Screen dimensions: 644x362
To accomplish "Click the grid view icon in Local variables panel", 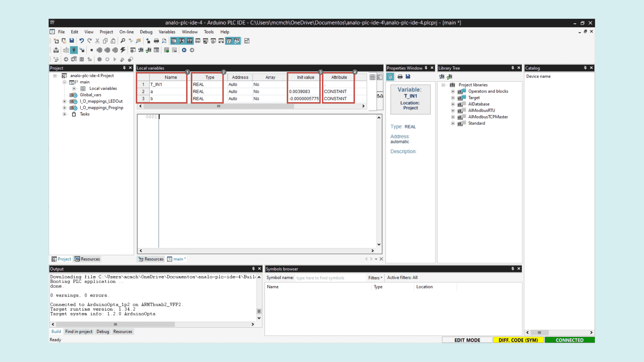I will click(372, 78).
